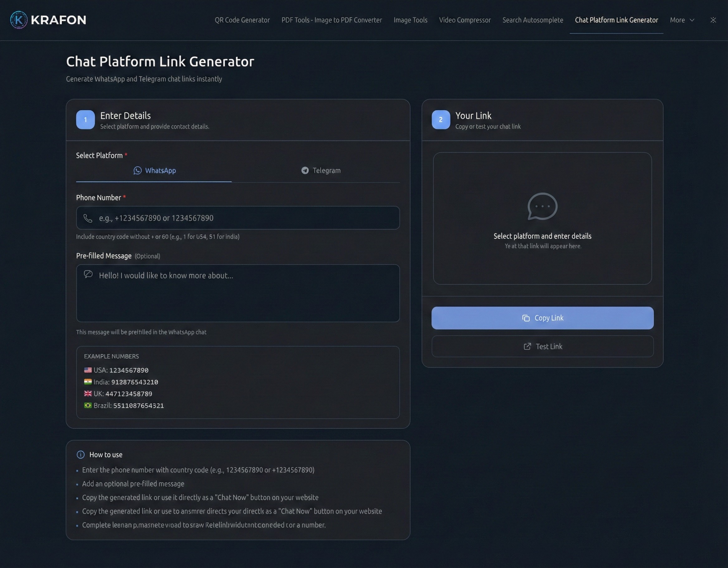Screen dimensions: 728x568
Task: Click the speech bubble icon in the message box
Action: (x=88, y=274)
